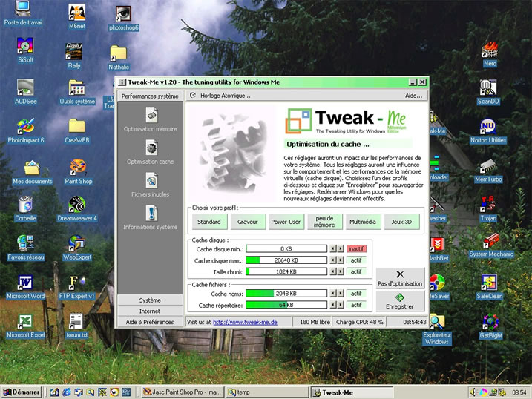Open Informations système icon
Screen dimensions: 532x399
(151, 214)
